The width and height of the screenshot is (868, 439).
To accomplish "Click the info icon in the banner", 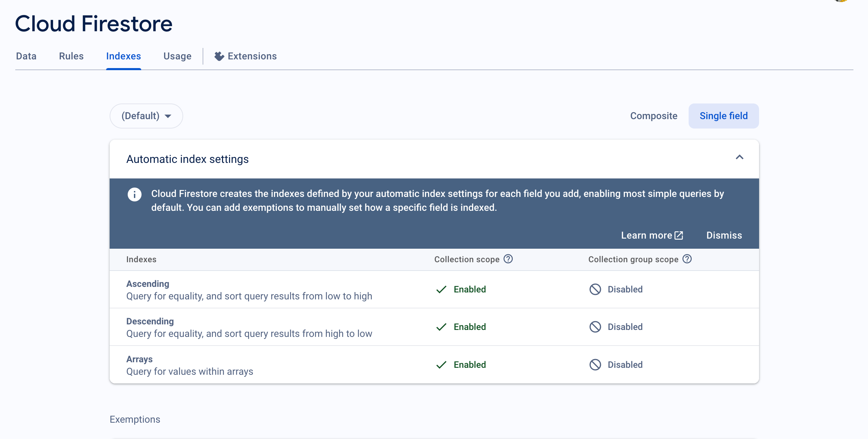I will click(135, 194).
